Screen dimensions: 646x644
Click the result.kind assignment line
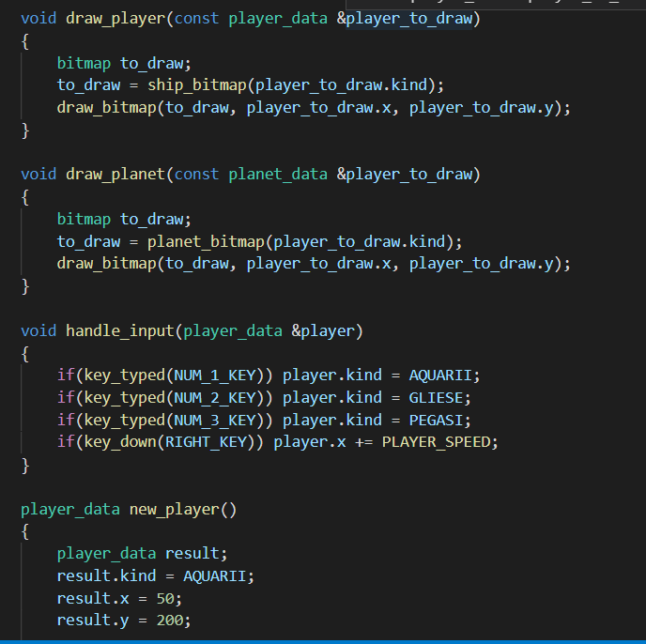tap(155, 575)
